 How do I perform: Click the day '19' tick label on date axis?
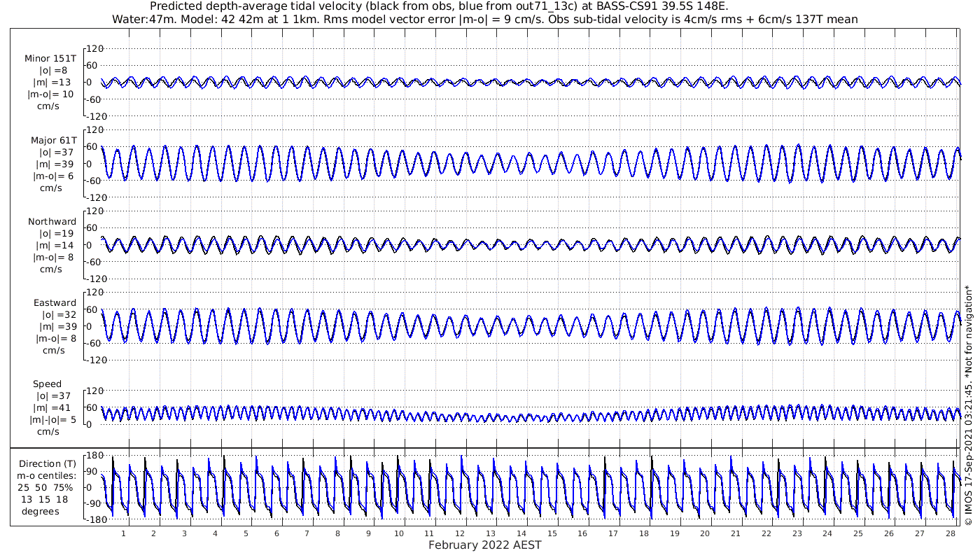tap(674, 533)
